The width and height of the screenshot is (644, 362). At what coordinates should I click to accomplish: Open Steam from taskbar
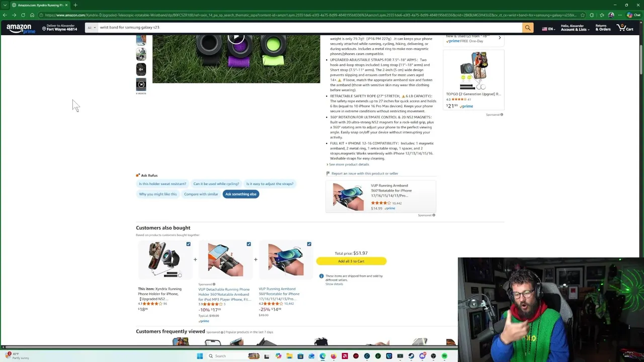pos(411,356)
